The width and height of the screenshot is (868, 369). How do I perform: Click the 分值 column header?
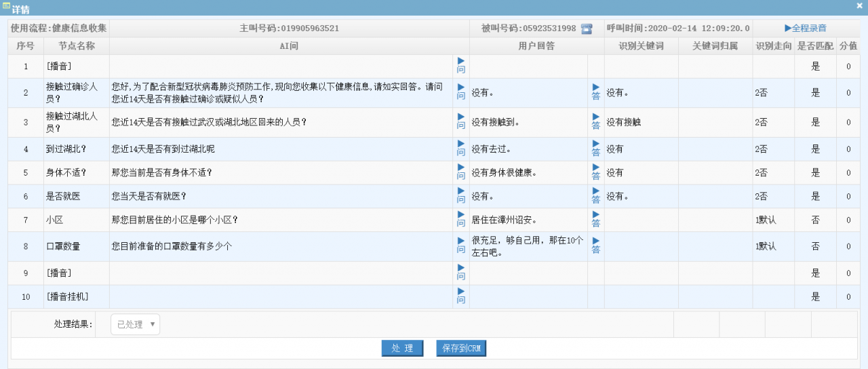pos(848,46)
